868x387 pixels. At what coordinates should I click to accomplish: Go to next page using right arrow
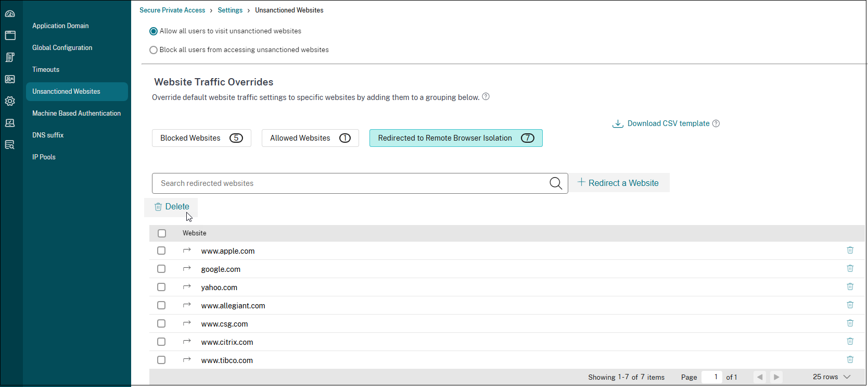pos(776,377)
